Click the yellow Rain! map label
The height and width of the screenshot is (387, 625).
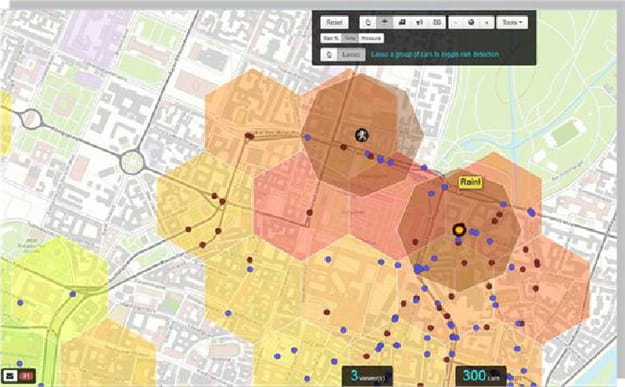[x=470, y=182]
